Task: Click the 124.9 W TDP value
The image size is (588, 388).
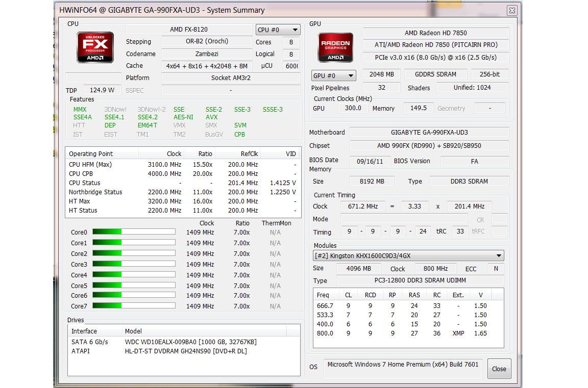Action: (102, 90)
